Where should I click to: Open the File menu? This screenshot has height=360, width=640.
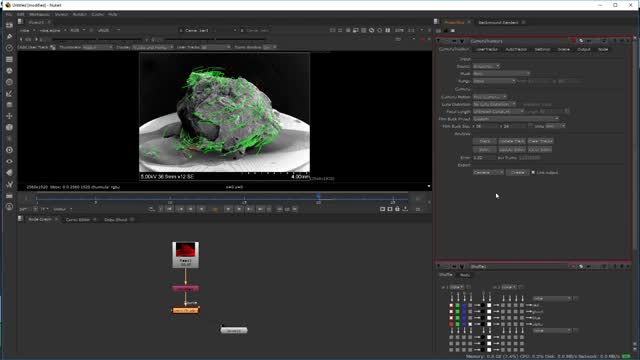click(9, 14)
